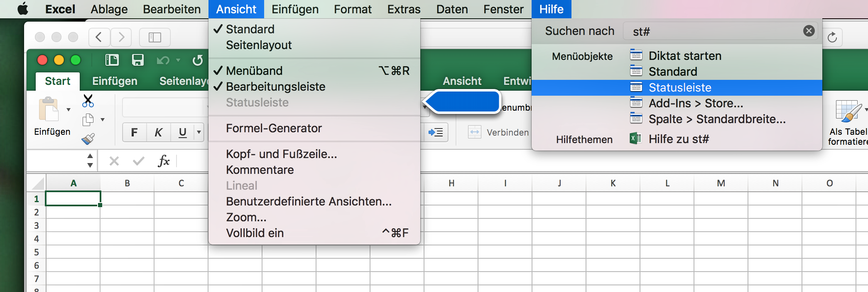
Task: Redo the last action
Action: (198, 61)
